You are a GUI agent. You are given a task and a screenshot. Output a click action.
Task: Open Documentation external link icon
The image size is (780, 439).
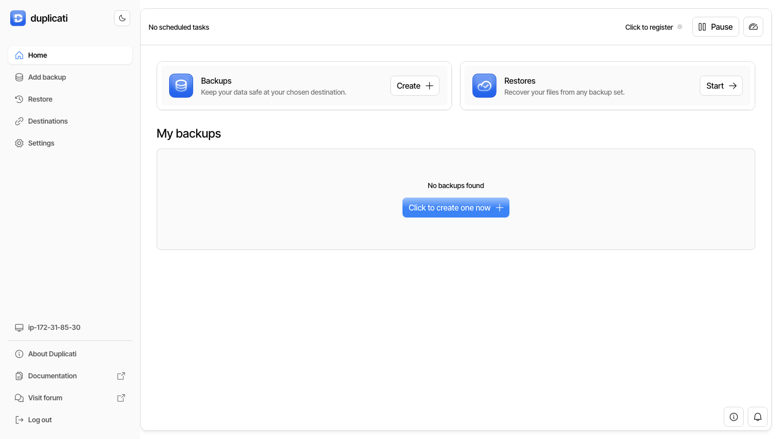[121, 376]
